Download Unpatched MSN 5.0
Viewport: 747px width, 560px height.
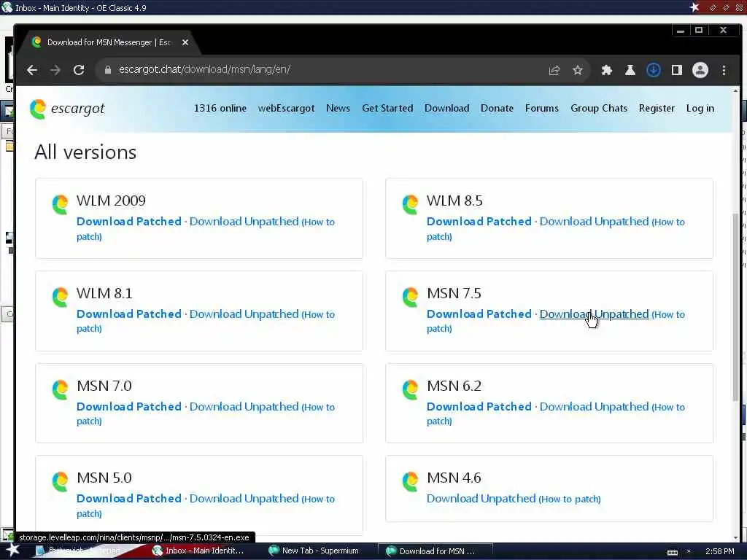(244, 499)
